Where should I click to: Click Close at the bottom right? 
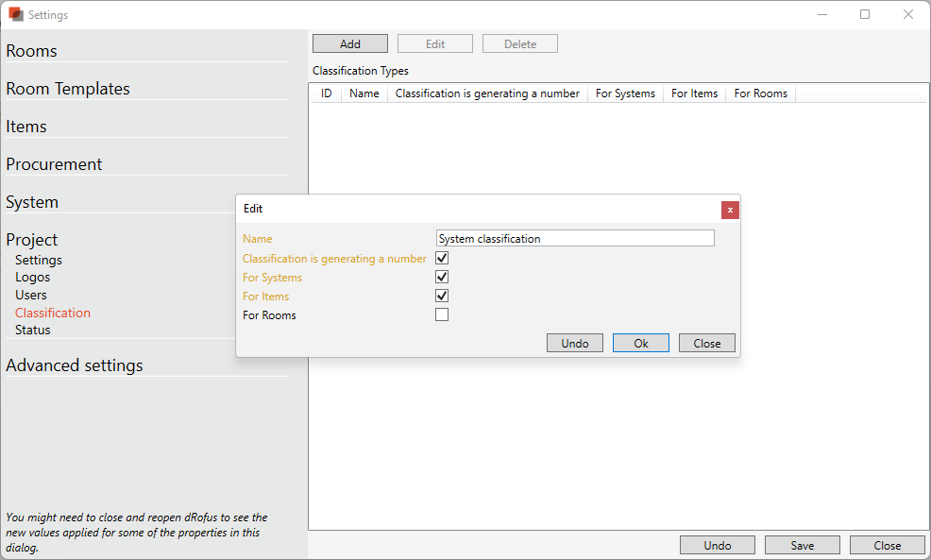pos(887,545)
